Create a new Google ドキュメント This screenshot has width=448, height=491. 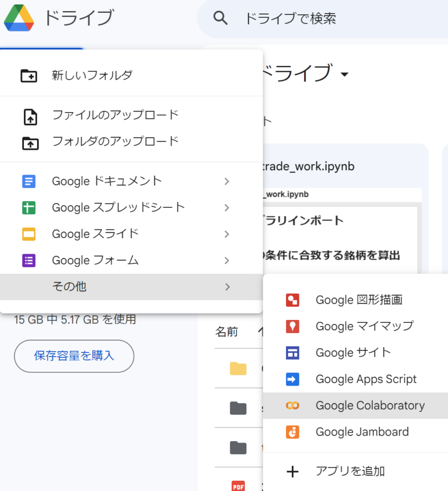131,181
